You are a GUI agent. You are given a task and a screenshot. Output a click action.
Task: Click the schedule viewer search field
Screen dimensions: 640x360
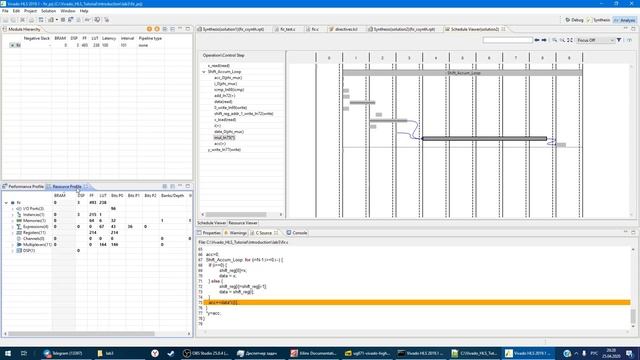pyautogui.click(x=507, y=40)
